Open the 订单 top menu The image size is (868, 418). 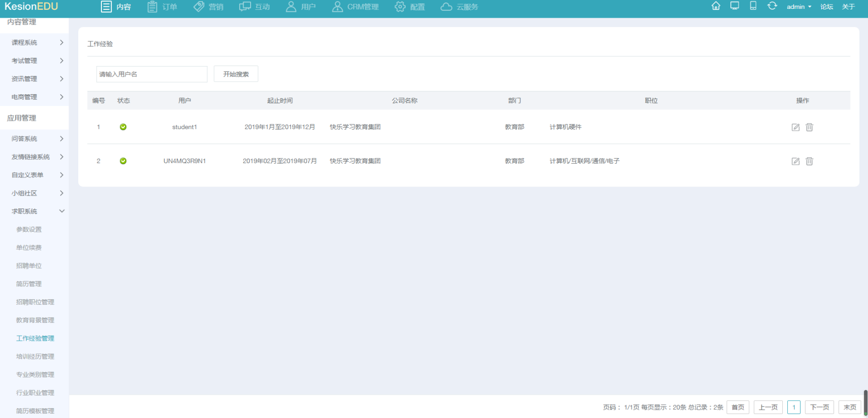click(x=162, y=7)
